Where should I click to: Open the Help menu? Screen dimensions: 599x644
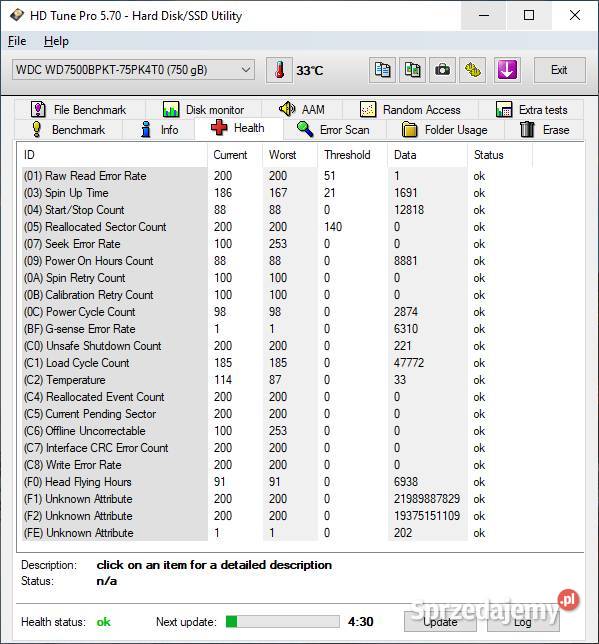click(x=56, y=41)
